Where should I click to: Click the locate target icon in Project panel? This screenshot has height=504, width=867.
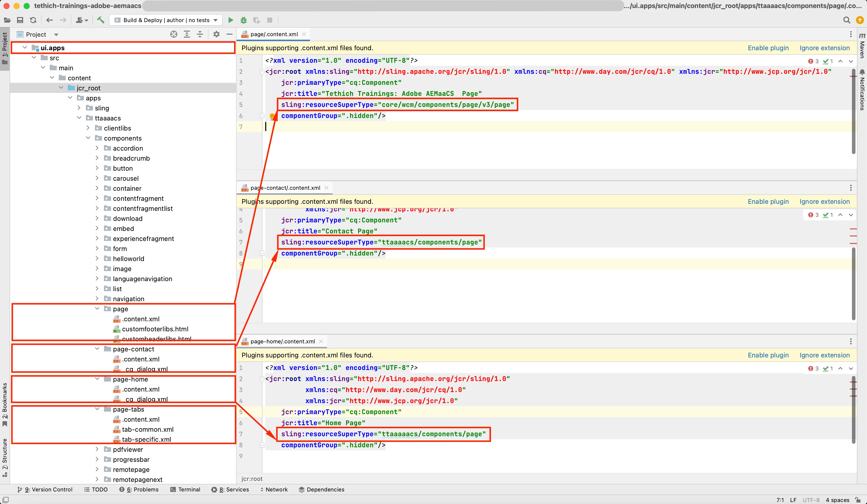(x=174, y=34)
